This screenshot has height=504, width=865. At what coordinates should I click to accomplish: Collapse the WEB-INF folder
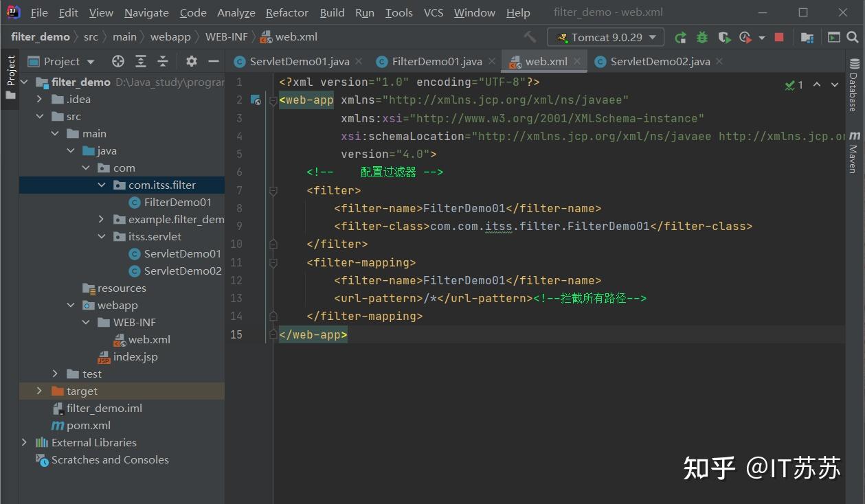(x=86, y=323)
